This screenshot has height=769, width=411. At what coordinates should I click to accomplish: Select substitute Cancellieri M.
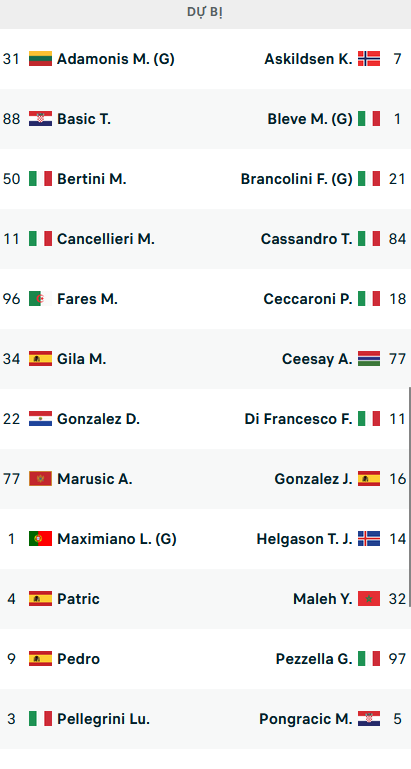pos(106,239)
